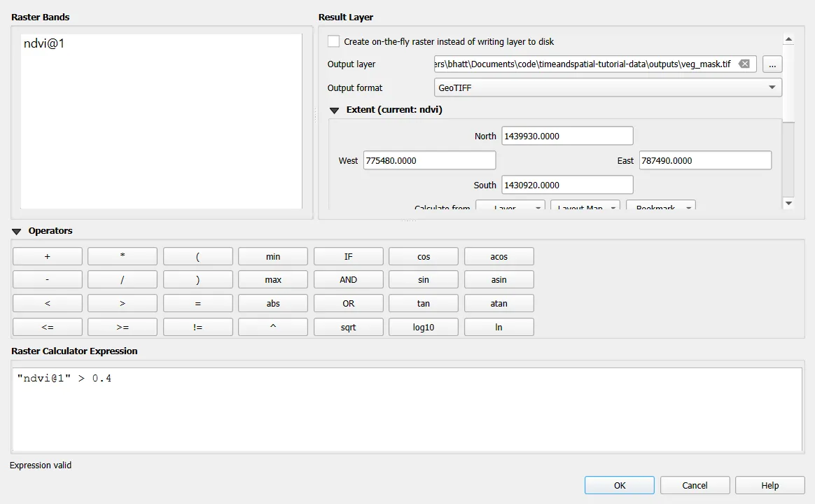The width and height of the screenshot is (815, 504).
Task: Insert the log10 function
Action: pos(424,328)
